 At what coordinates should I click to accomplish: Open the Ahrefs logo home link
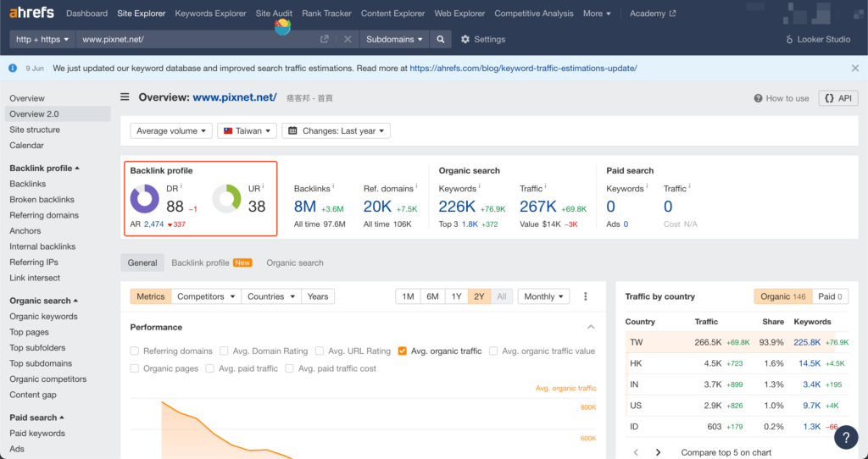pos(31,13)
